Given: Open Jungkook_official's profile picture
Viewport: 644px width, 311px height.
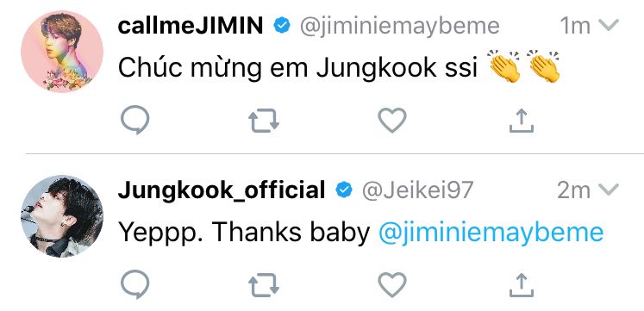Looking at the screenshot, I should coord(62,216).
